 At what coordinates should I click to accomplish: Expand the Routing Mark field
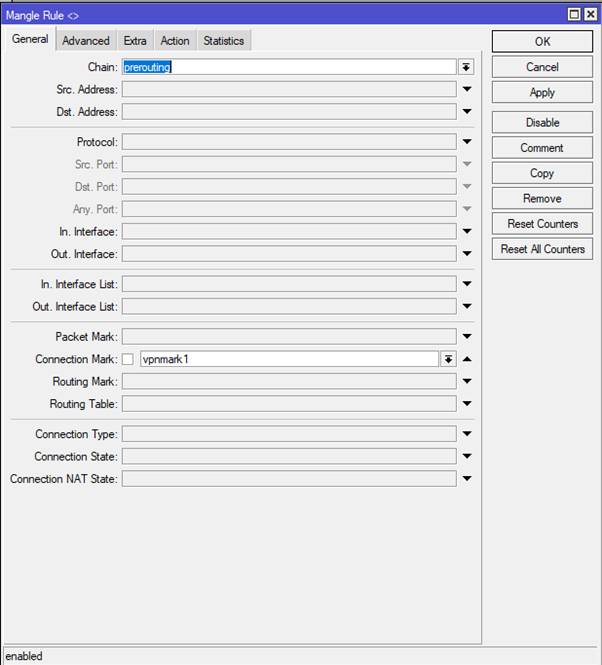click(467, 381)
